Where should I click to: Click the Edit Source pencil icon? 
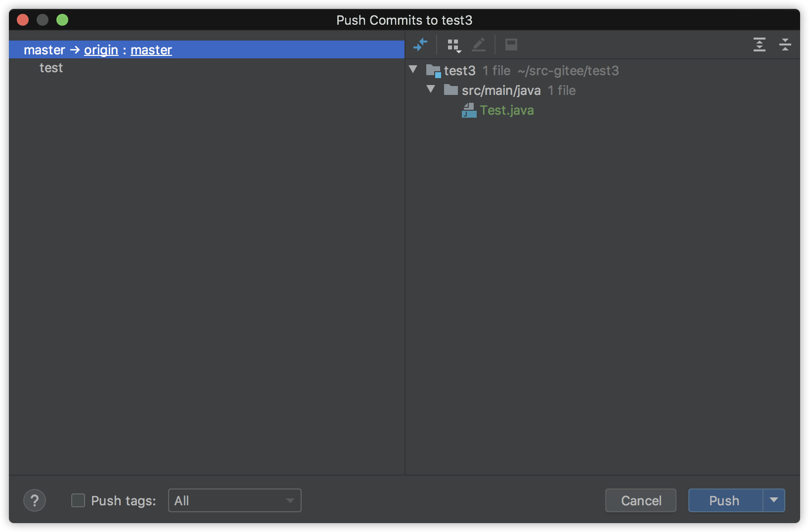pyautogui.click(x=479, y=44)
